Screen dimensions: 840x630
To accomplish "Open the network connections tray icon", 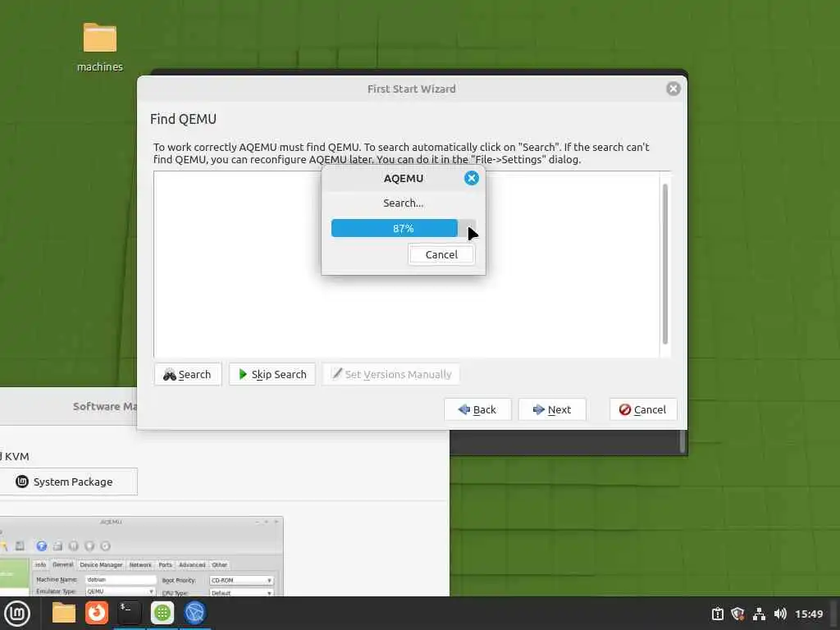I will click(x=759, y=614).
